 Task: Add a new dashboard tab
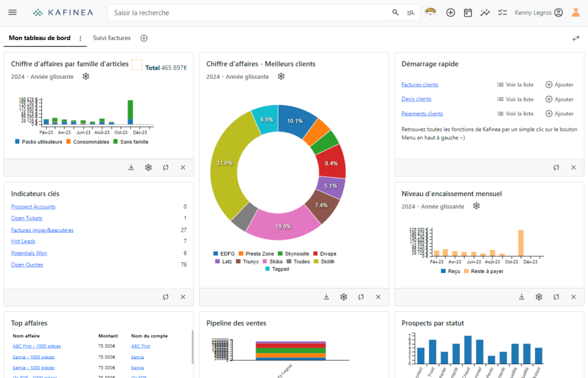[144, 38]
